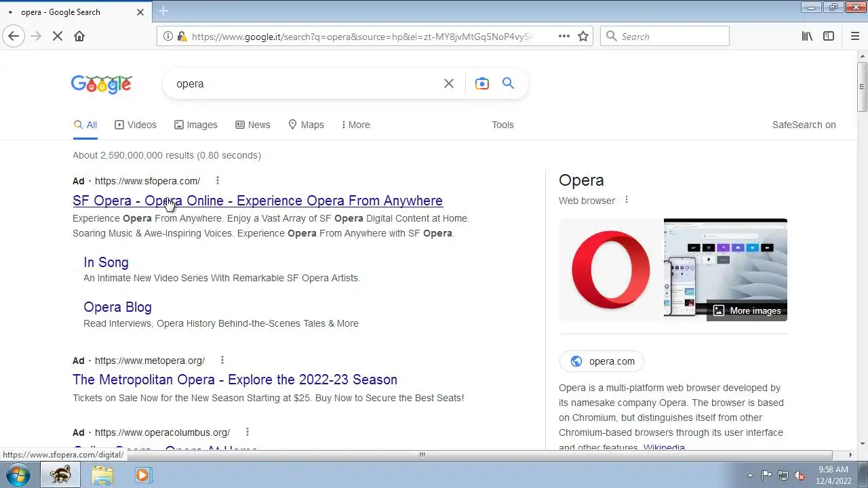Open search Tools
The height and width of the screenshot is (488, 868).
[x=502, y=125]
